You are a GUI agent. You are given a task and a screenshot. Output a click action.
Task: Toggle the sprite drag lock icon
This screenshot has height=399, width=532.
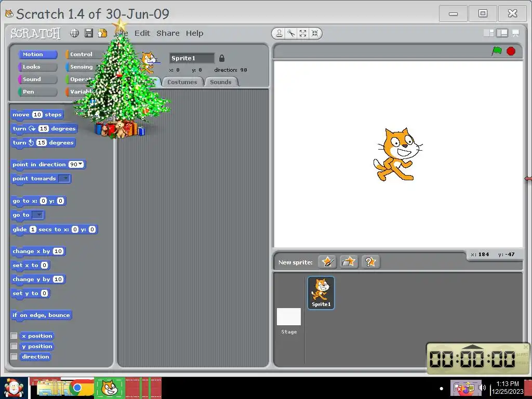(221, 58)
